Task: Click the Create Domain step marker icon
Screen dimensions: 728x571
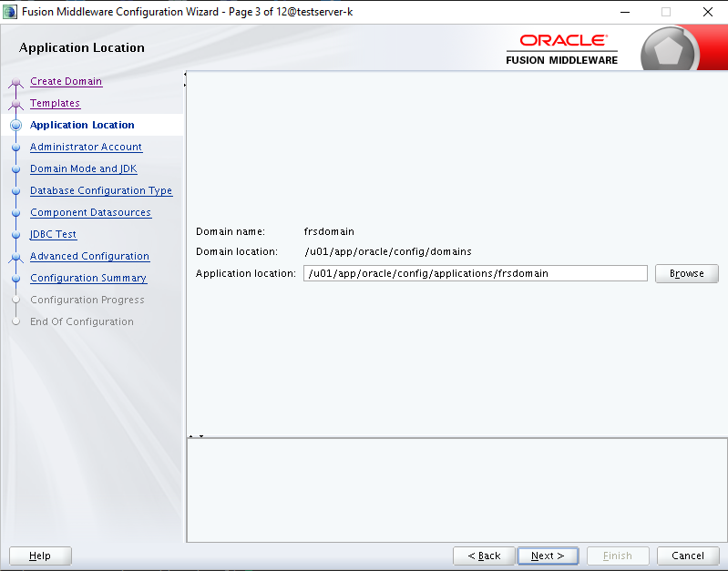Action: coord(16,83)
